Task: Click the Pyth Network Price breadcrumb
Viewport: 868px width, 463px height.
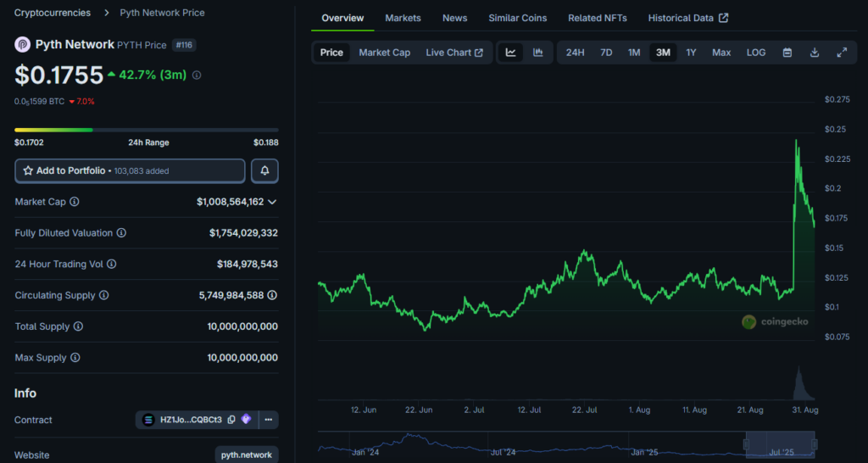Action: (x=162, y=12)
